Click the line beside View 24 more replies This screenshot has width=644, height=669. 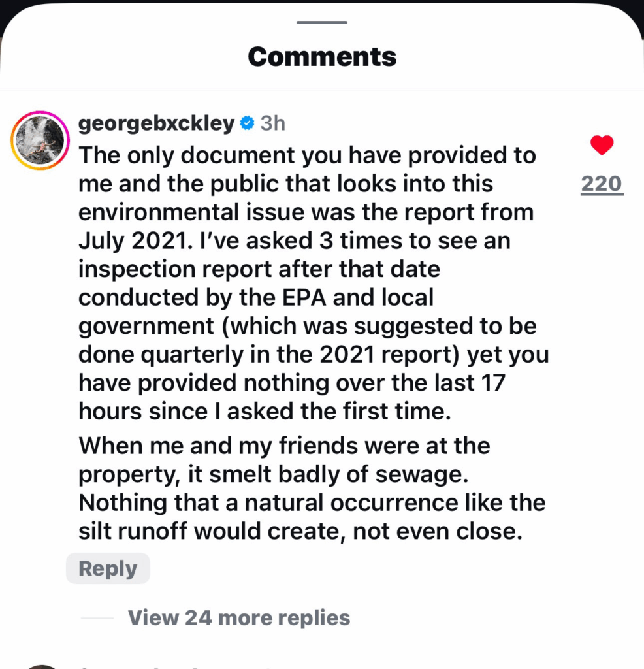click(x=96, y=618)
